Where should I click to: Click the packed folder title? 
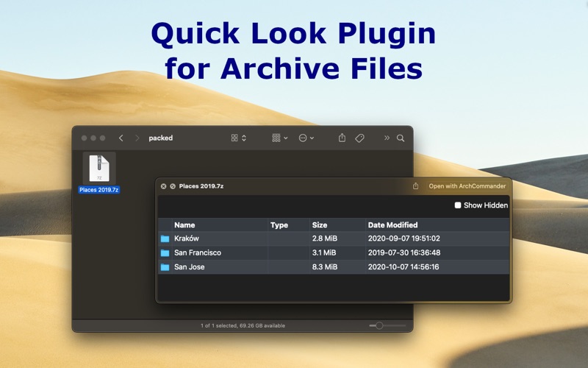pos(161,138)
